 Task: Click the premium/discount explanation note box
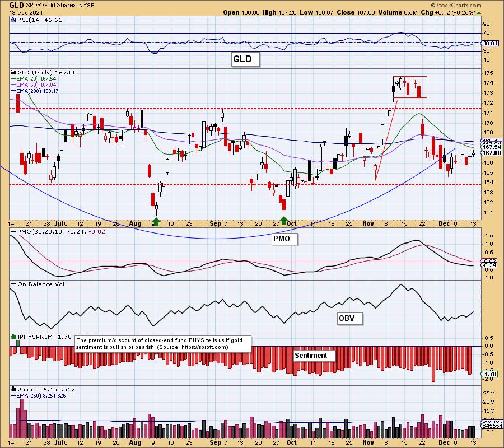(163, 344)
